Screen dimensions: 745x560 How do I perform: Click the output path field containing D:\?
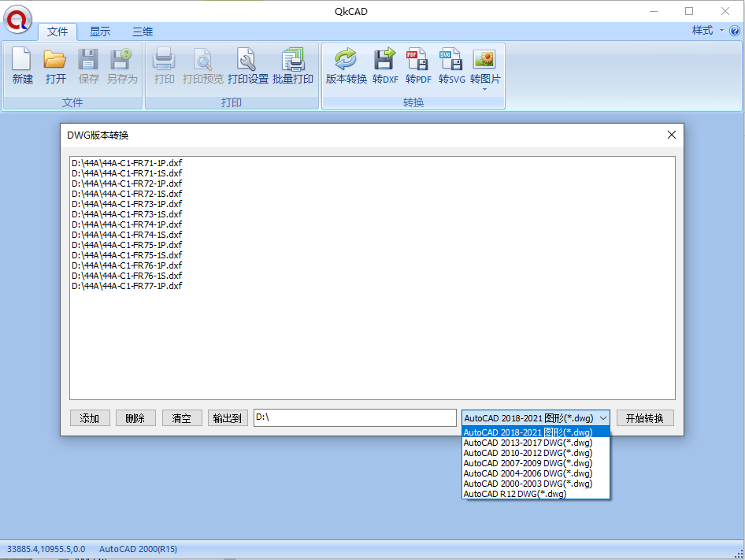(x=355, y=418)
